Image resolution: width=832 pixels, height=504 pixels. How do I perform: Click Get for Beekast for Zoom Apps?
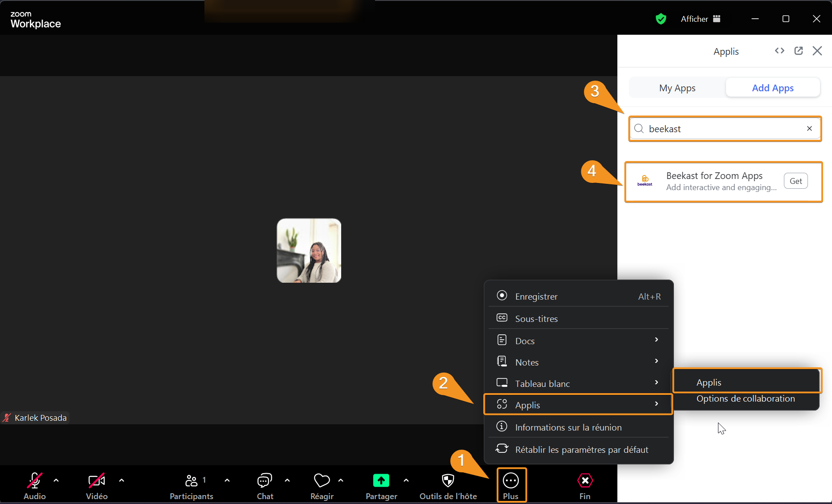[x=795, y=181]
